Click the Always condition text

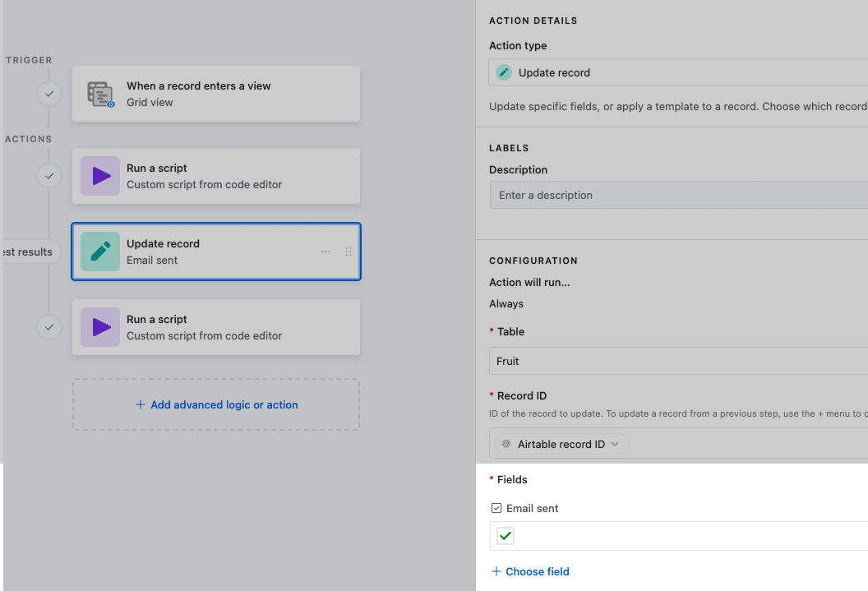506,304
